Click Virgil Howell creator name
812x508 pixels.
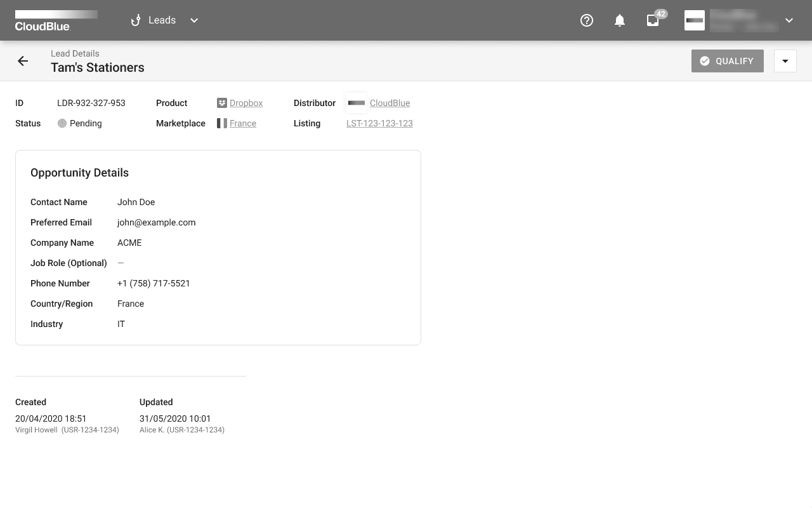36,430
